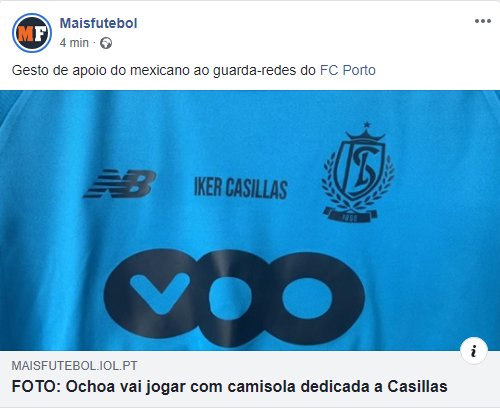Click the globe public audience icon
The image size is (500, 409).
click(106, 43)
